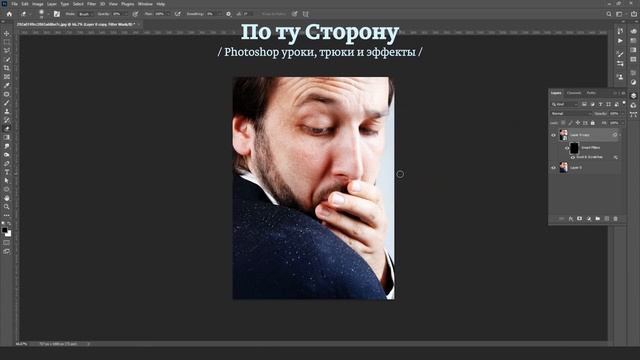Viewport: 640px width, 360px height.
Task: Toggle lock transparent pixels
Action: tap(563, 122)
